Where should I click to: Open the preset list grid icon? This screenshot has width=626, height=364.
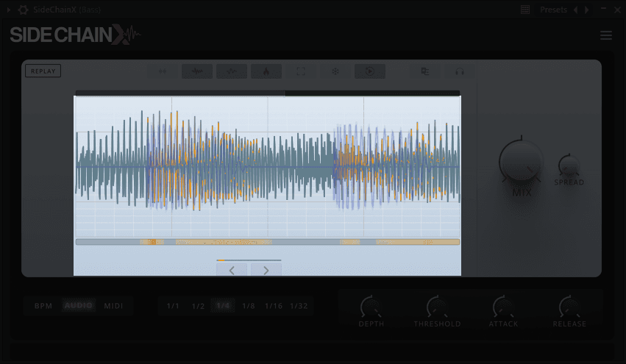tap(525, 10)
